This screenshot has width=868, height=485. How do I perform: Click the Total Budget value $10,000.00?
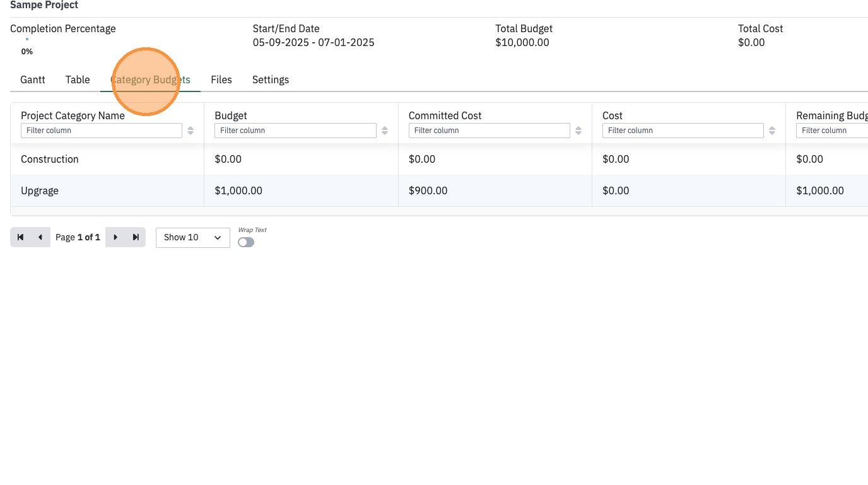coord(522,42)
